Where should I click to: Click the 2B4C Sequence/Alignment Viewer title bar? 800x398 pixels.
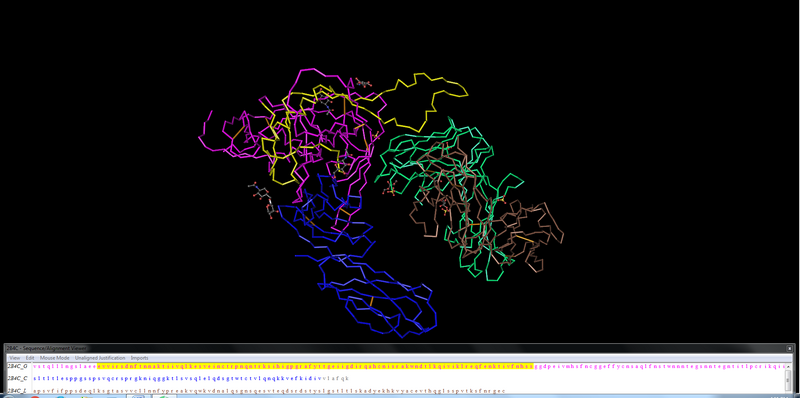[x=398, y=349]
